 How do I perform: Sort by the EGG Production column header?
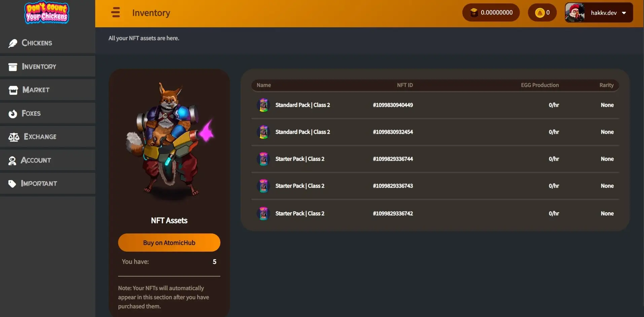(540, 85)
